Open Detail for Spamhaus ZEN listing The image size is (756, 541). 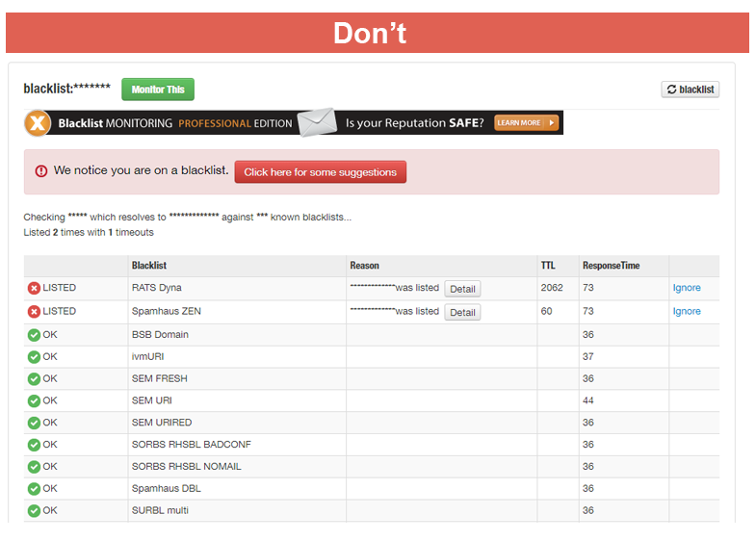(462, 313)
